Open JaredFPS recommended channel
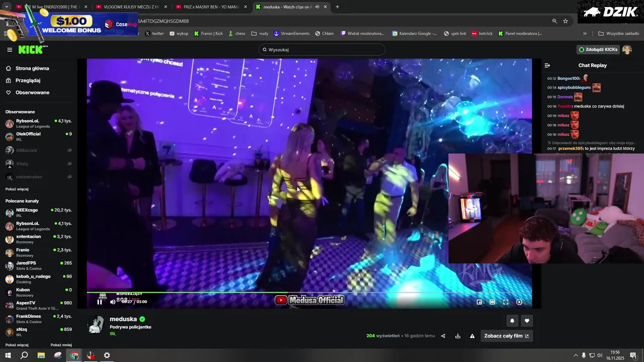This screenshot has width=644, height=362. pos(39,265)
